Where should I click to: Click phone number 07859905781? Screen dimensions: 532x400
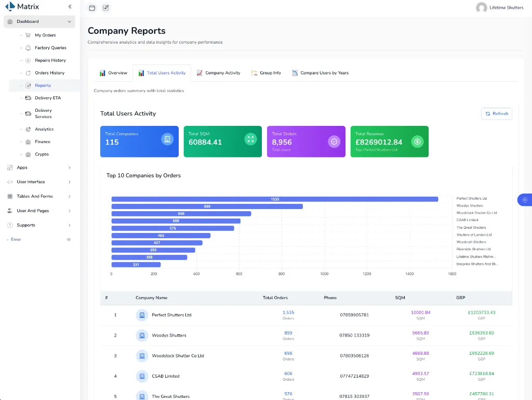354,315
